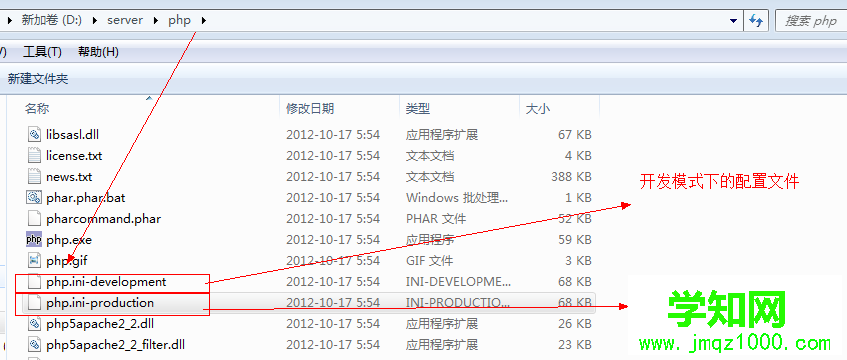
Task: Select the file name php5apache2_2.dll
Action: [100, 324]
